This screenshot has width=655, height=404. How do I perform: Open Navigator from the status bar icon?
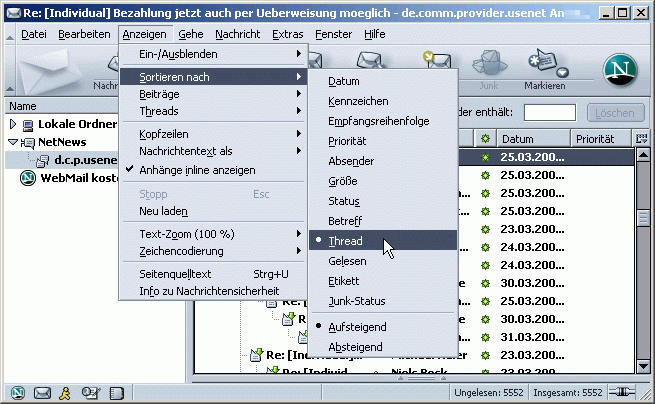(17, 392)
